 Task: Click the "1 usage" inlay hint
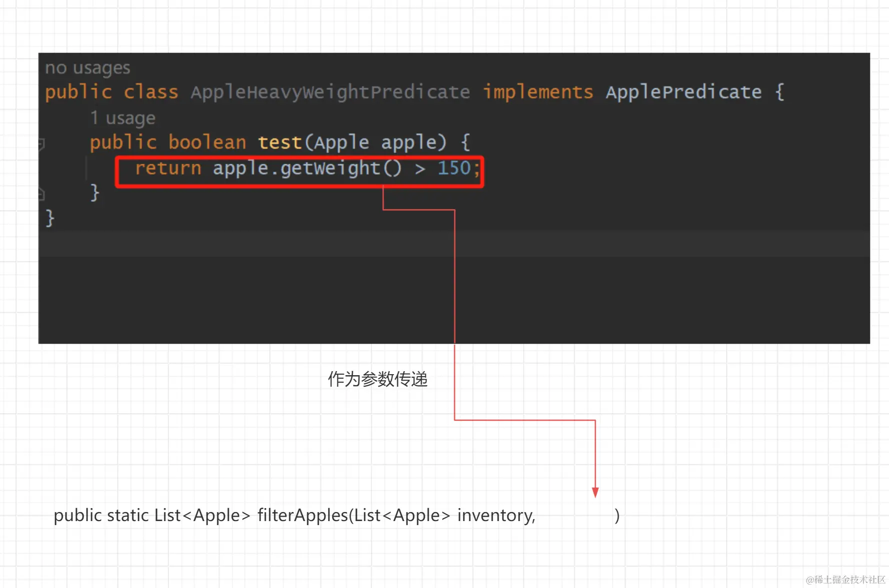[x=122, y=118]
